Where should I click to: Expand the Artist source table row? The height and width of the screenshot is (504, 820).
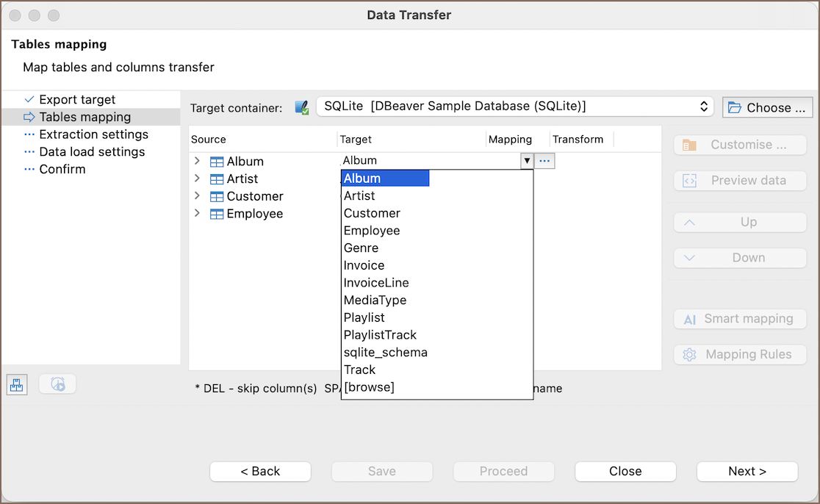click(197, 179)
